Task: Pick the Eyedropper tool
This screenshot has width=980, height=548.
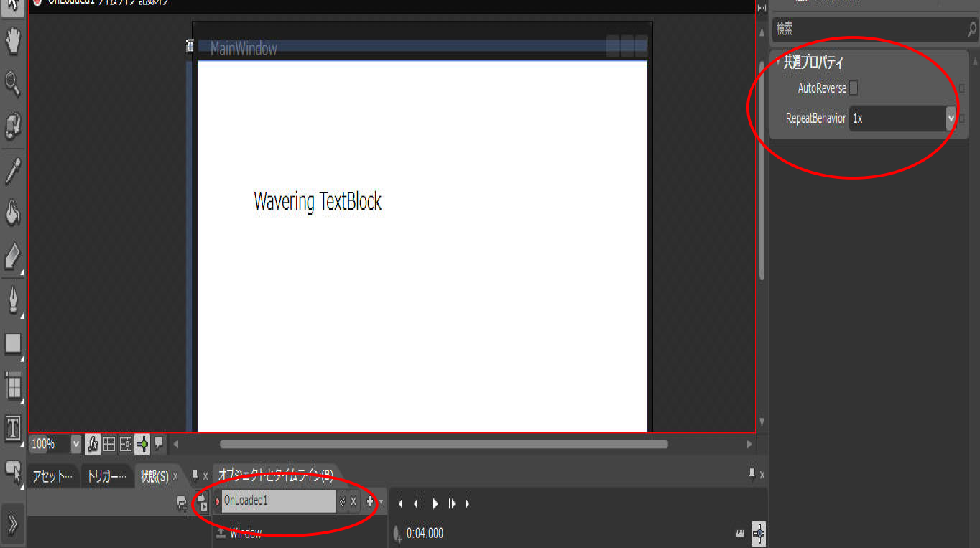Action: click(13, 171)
